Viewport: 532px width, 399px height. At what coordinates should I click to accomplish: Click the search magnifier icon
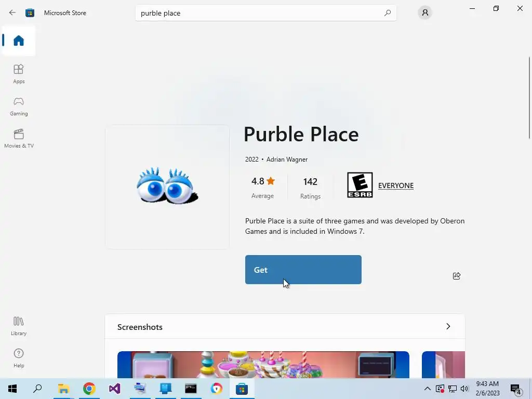388,13
